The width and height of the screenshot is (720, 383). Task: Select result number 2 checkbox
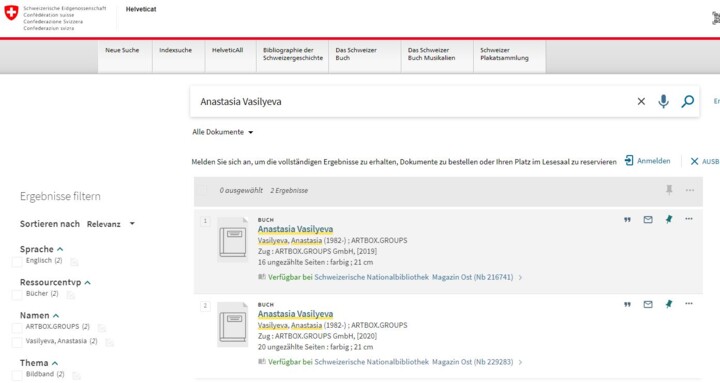click(x=205, y=306)
